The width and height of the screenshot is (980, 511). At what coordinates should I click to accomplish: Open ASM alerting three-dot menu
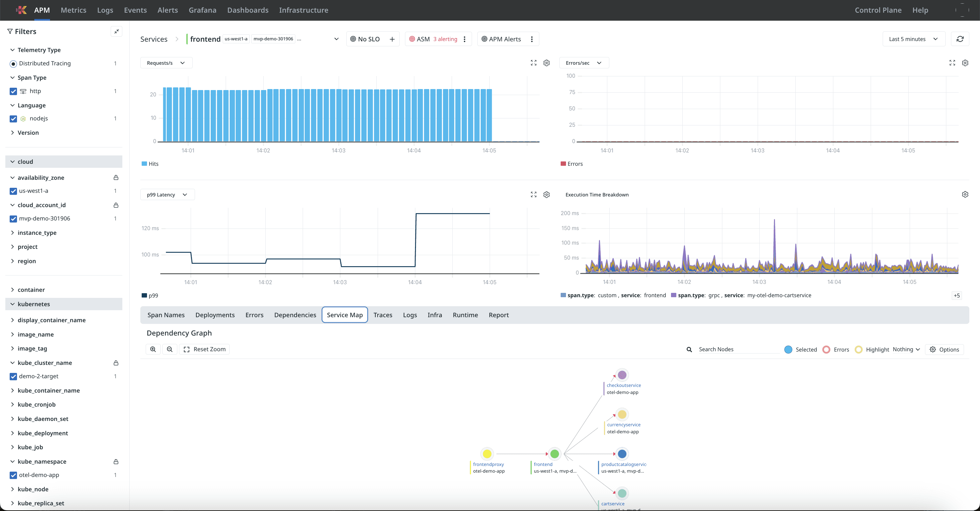click(x=465, y=39)
